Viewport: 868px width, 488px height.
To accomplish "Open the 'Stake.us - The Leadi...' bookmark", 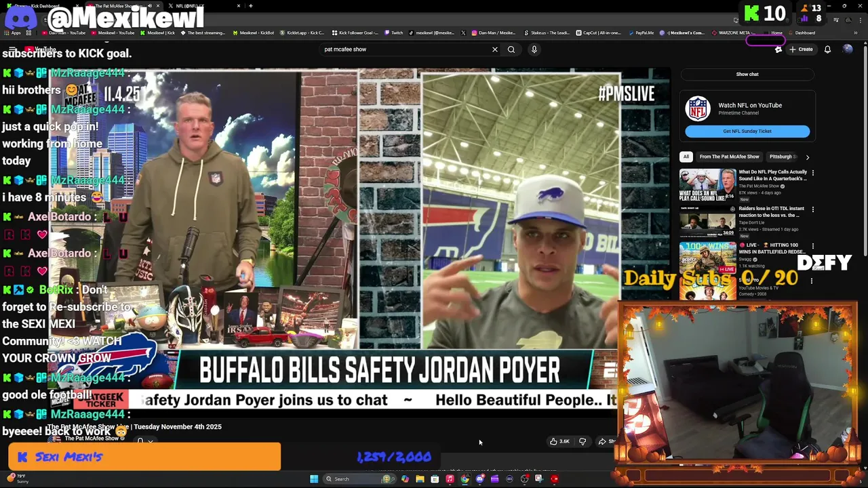I will pos(547,33).
